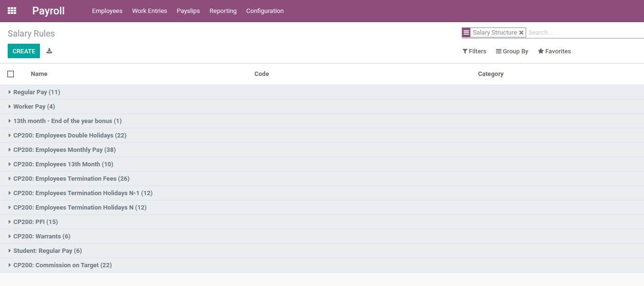
Task: Go to the Payroll app home
Action: (49, 11)
